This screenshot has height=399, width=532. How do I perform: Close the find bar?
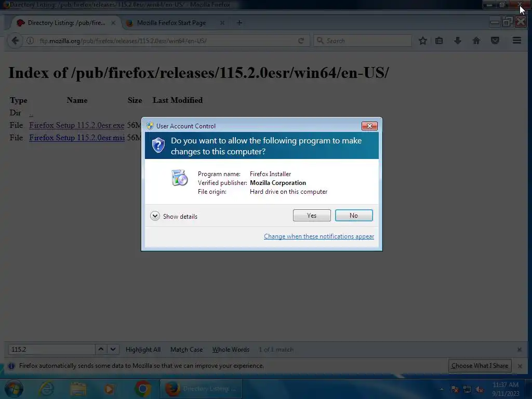[x=519, y=350]
